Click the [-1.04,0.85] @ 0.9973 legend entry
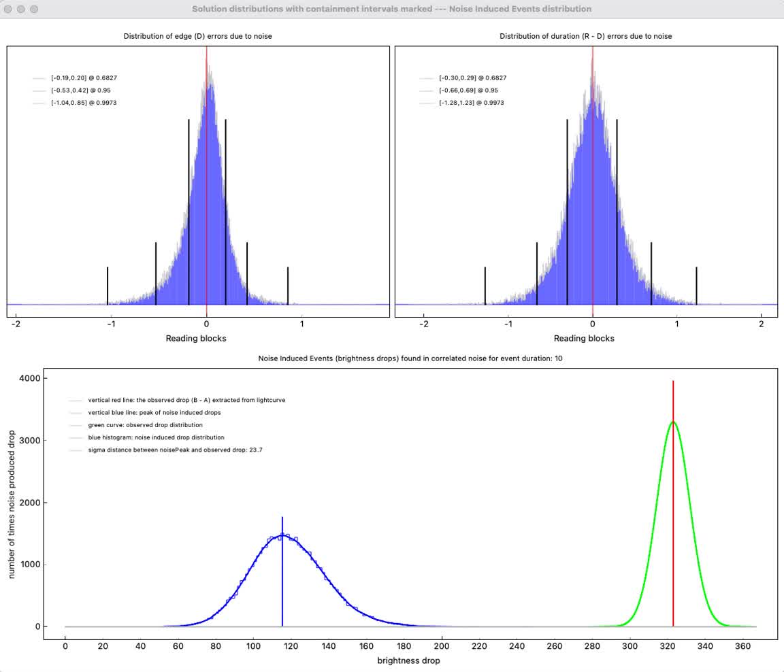784x672 pixels. point(79,103)
